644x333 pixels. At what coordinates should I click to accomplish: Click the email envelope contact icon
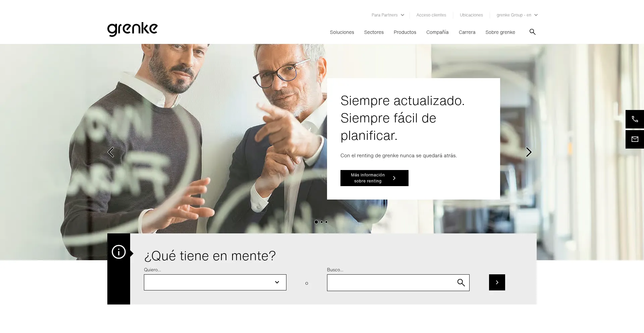coord(635,139)
